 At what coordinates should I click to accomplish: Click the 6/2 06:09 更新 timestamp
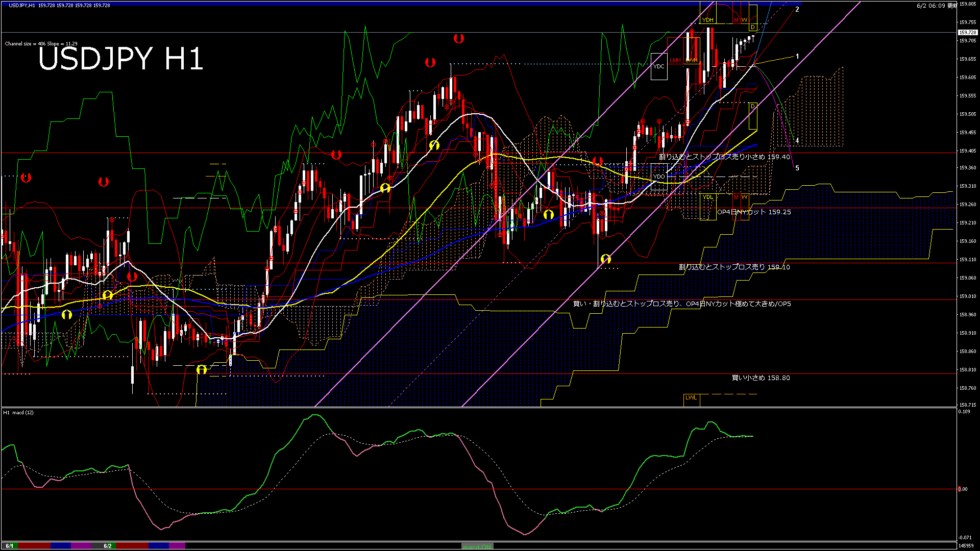937,6
